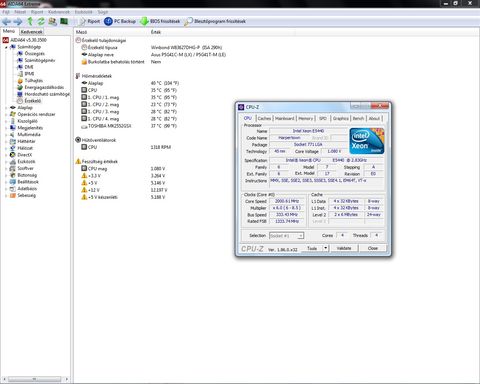Viewport: 480px width, 384px height.
Task: Open BIOS frissítések from the toolbar
Action: (x=160, y=21)
